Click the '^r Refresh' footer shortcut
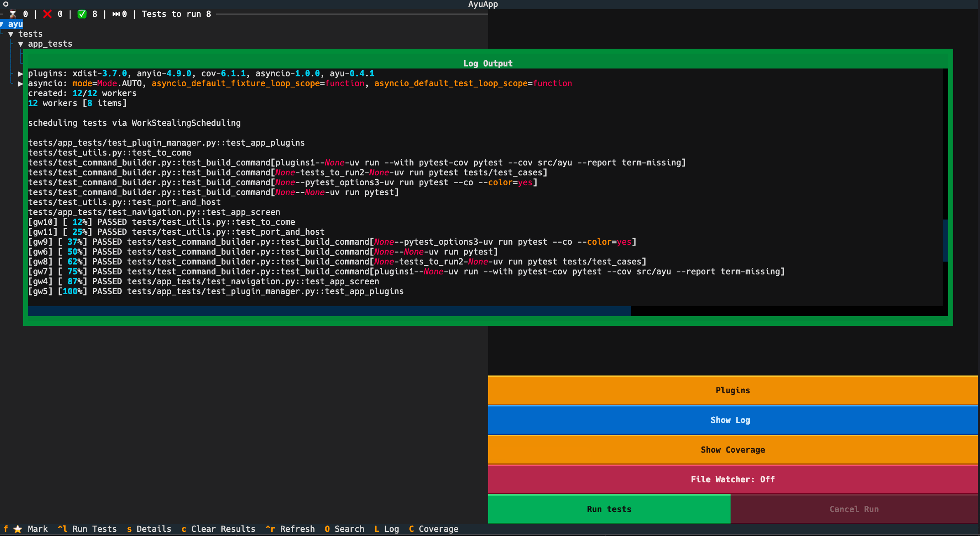The image size is (980, 536). [290, 529]
